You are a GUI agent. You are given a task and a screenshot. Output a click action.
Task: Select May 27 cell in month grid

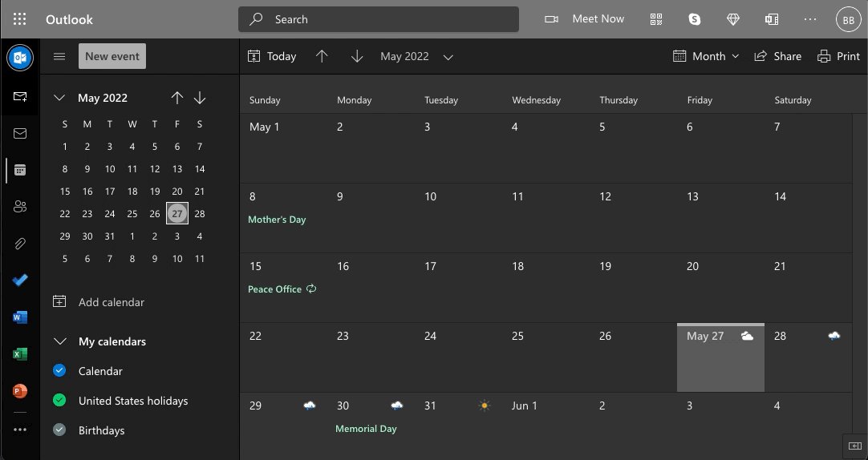tap(720, 357)
